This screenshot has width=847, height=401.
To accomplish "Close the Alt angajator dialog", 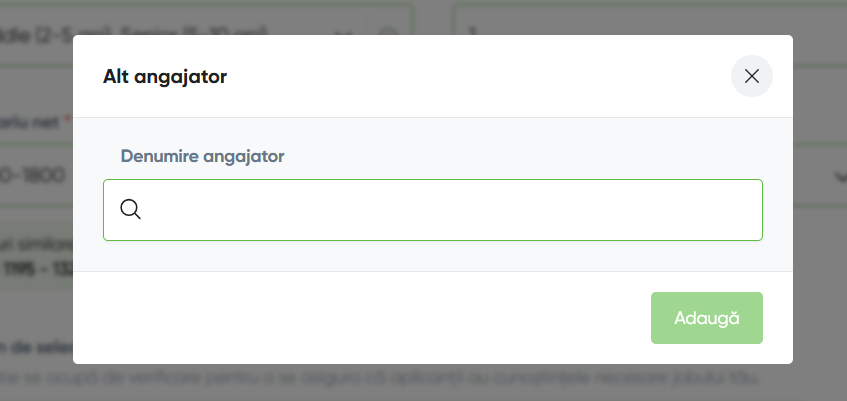I will 751,76.
